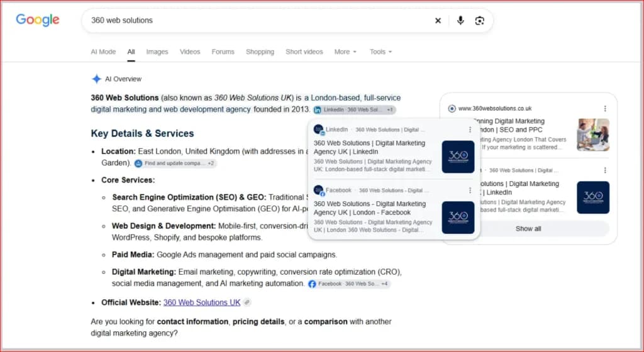Click 360 logo thumbnail in side panel
The height and width of the screenshot is (352, 644).
click(x=593, y=197)
